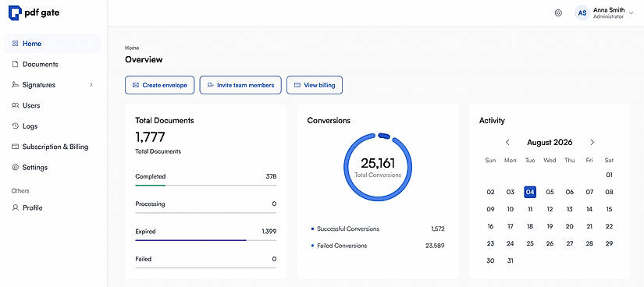
Task: Click the Invite team members button
Action: coord(240,85)
